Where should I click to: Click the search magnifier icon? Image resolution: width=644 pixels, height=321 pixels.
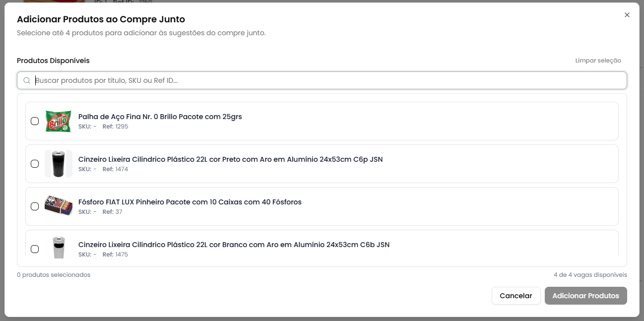27,80
